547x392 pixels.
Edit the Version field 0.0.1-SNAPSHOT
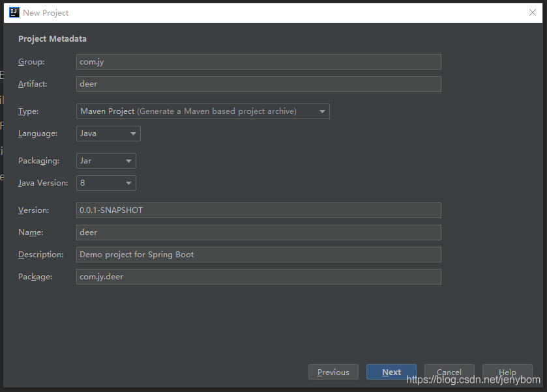click(258, 210)
